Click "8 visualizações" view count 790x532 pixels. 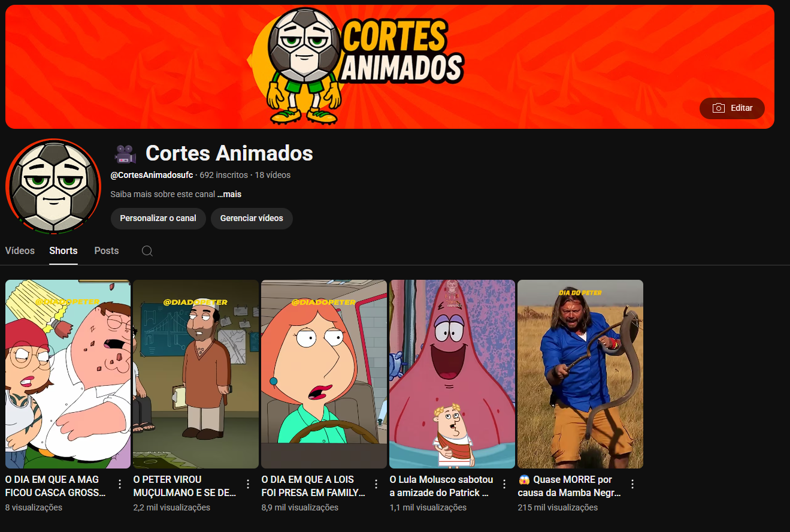pyautogui.click(x=34, y=507)
